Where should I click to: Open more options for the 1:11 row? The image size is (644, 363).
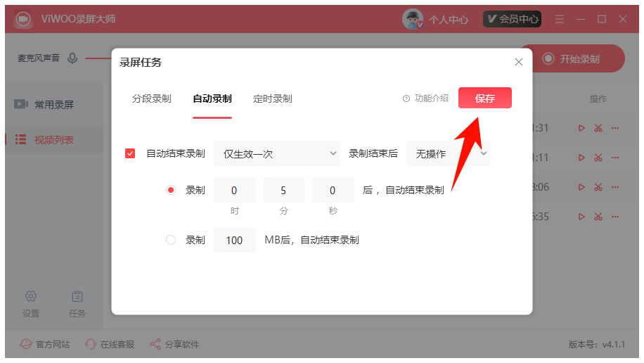click(x=615, y=158)
